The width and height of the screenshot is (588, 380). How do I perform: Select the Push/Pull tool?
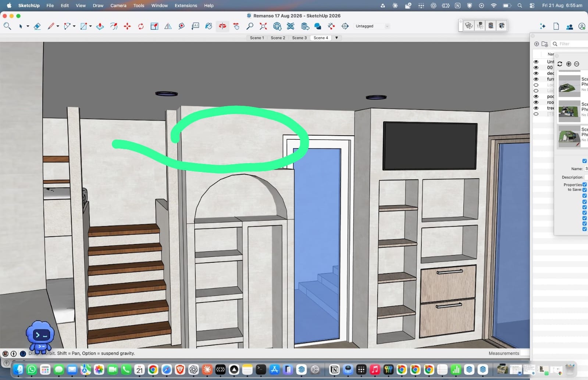click(100, 26)
